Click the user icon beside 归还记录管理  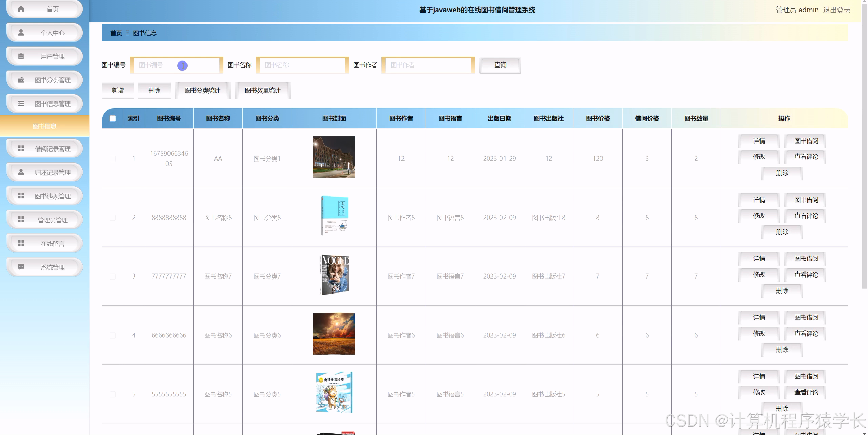pos(21,172)
